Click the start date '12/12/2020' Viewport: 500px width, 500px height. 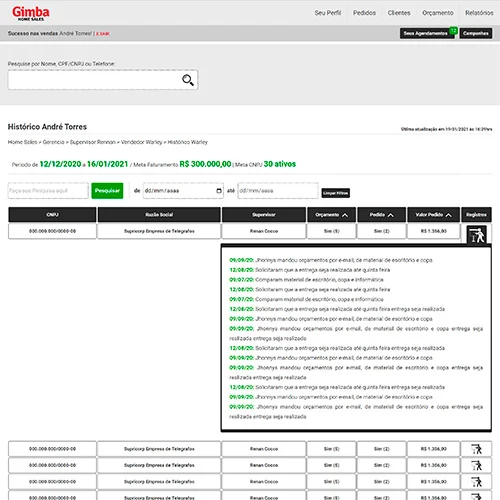60,164
